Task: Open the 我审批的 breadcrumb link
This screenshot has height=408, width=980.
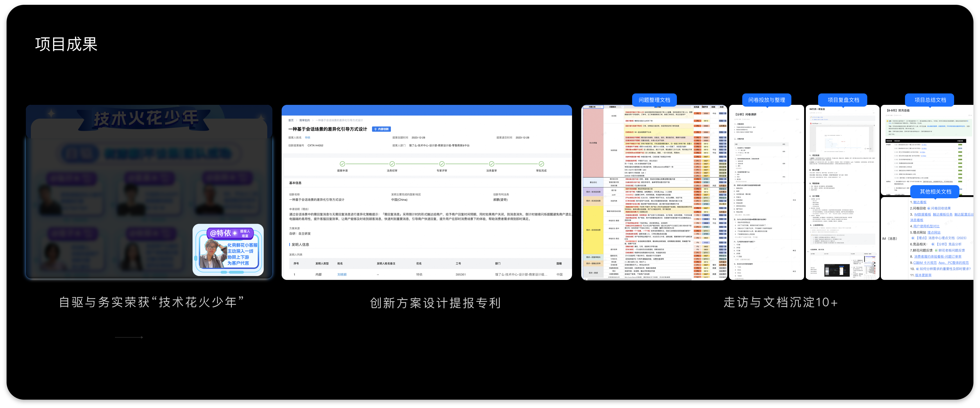Action: [304, 120]
